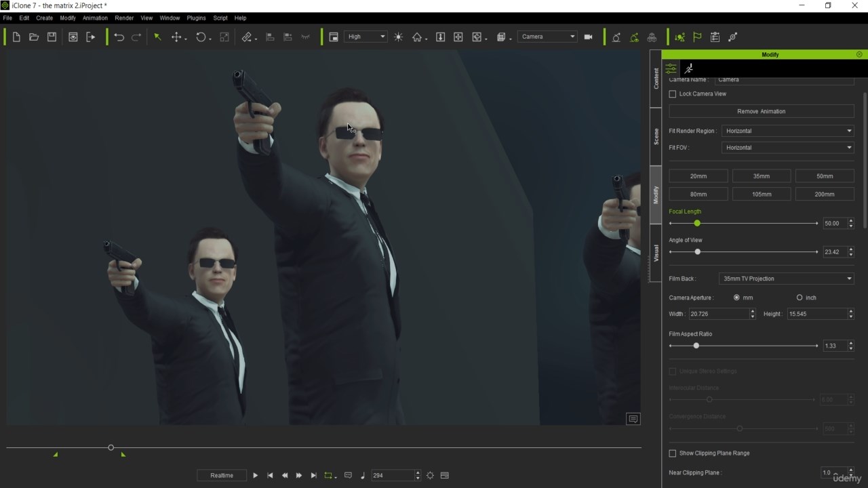This screenshot has width=868, height=488.
Task: Click the timeline playhead marker
Action: click(111, 448)
